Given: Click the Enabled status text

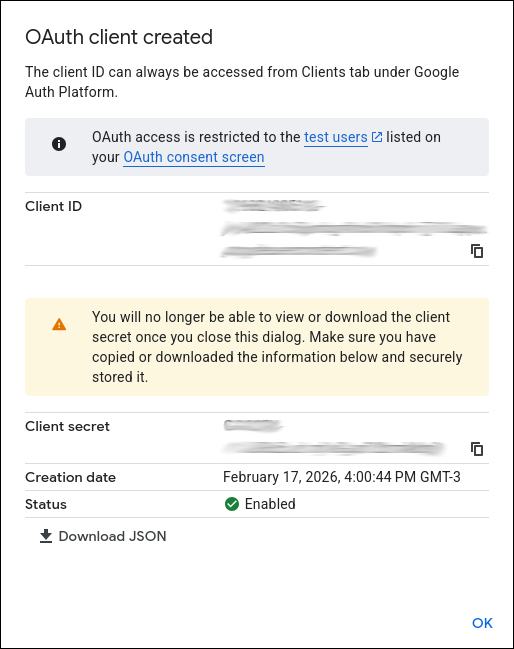Looking at the screenshot, I should pos(270,504).
